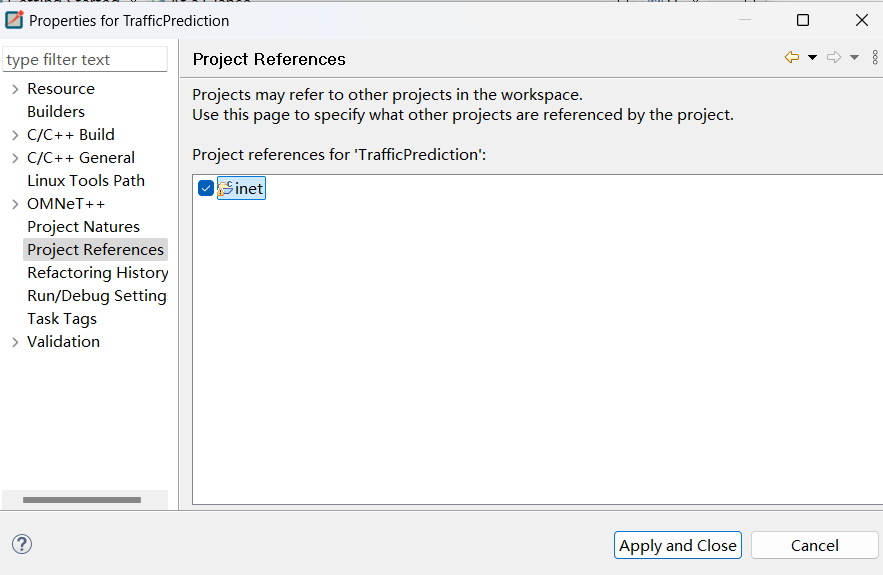883x575 pixels.
Task: Open the back history dropdown arrow
Action: tap(812, 58)
